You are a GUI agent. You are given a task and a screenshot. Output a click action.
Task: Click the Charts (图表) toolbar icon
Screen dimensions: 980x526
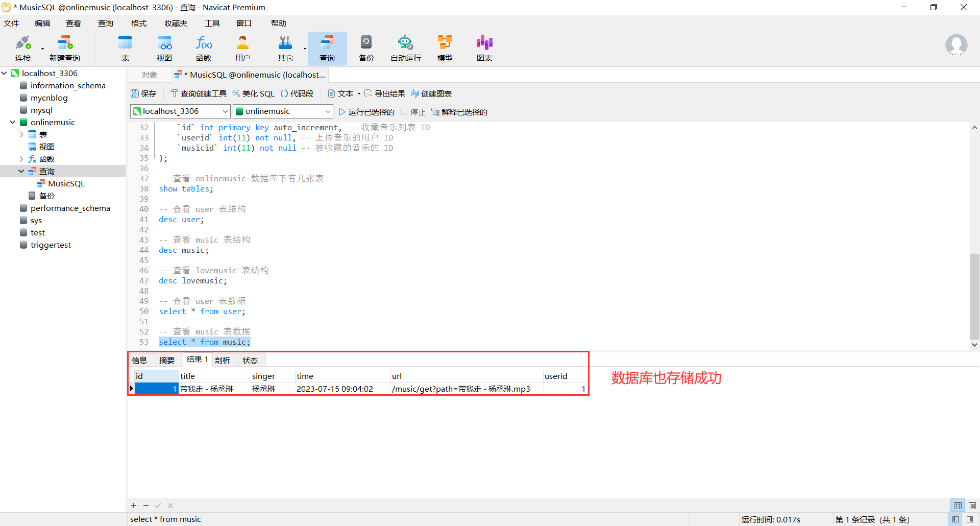(484, 49)
